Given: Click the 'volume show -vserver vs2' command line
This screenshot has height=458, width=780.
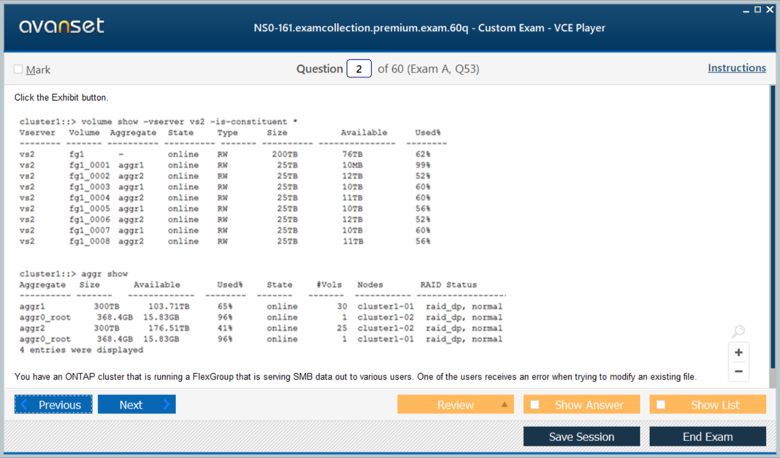Looking at the screenshot, I should point(158,122).
